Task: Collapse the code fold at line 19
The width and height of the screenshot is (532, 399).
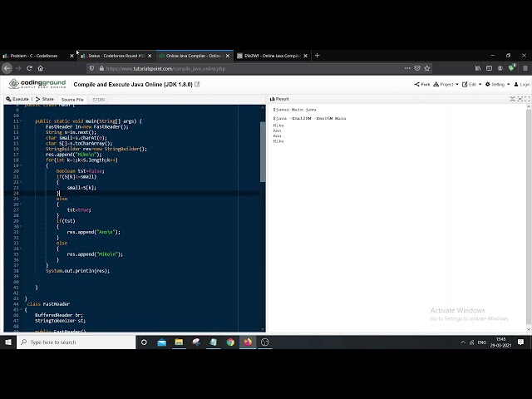Action: (x=21, y=165)
